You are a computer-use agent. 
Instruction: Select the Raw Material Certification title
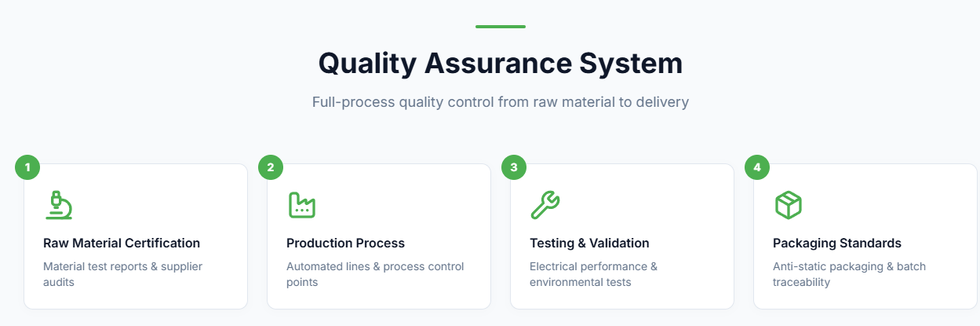pyautogui.click(x=122, y=243)
